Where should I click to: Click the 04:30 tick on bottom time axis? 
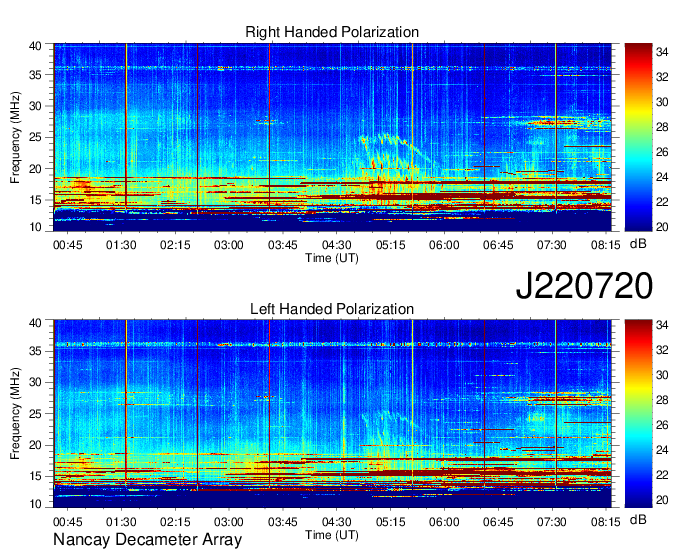pos(337,522)
